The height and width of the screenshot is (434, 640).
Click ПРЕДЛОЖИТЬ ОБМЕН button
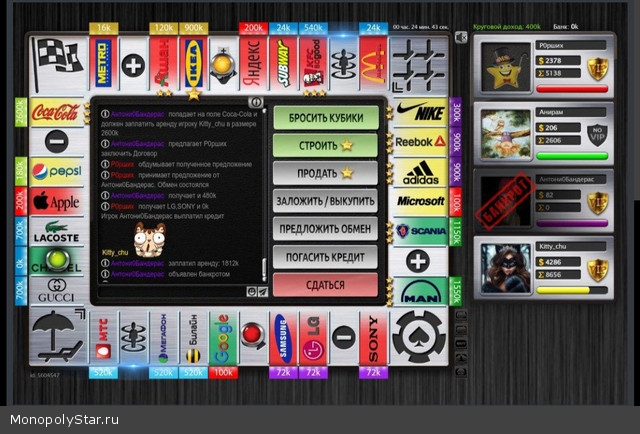coord(326,229)
